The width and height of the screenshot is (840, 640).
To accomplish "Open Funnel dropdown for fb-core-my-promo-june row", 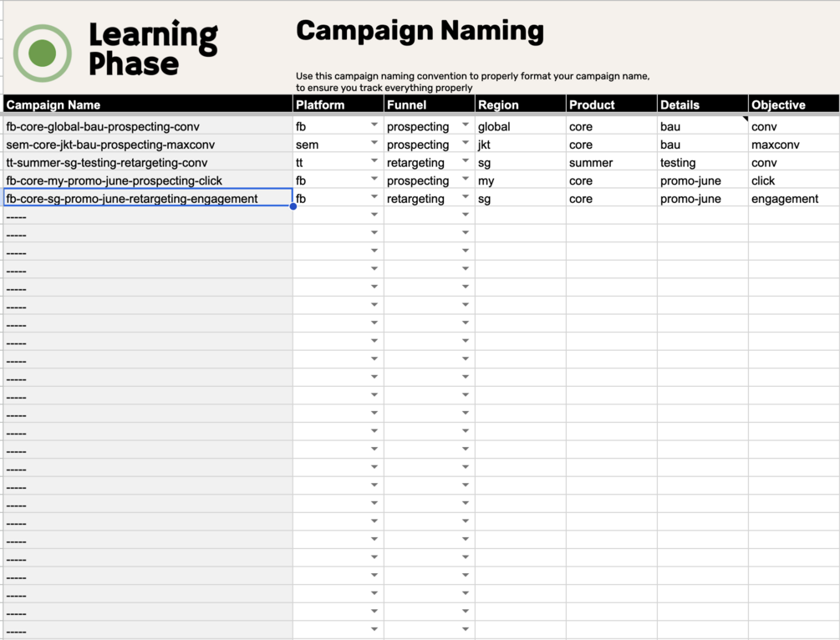I will tap(465, 179).
